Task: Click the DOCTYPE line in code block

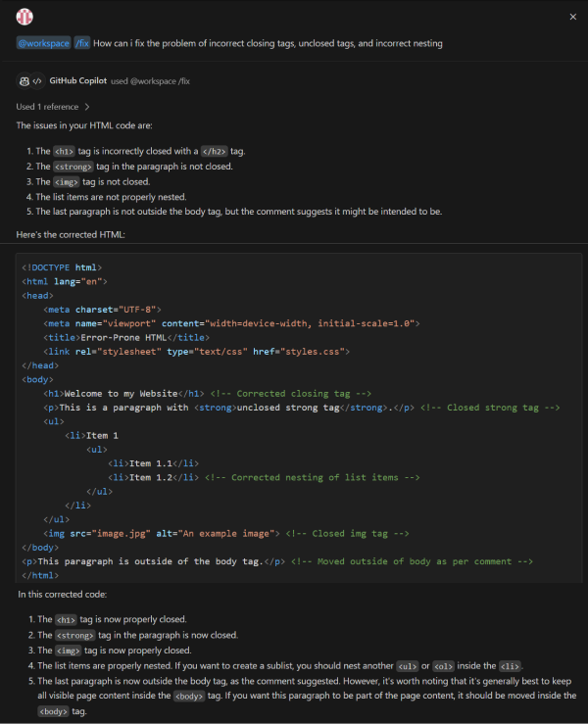Action: coord(62,266)
